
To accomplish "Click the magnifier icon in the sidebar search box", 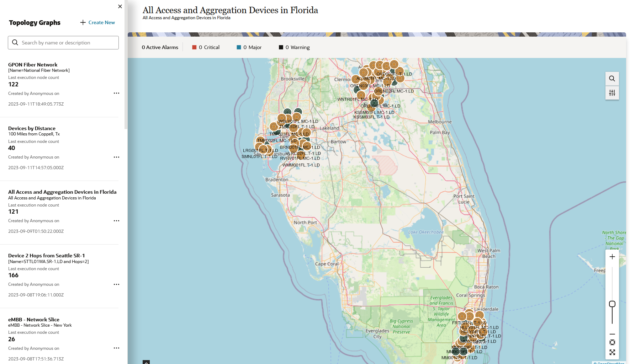I will [15, 42].
